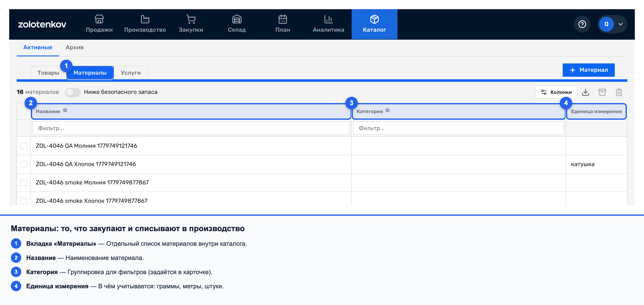The height and width of the screenshot is (305, 644).
Task: Switch to the Архив tab
Action: click(74, 47)
